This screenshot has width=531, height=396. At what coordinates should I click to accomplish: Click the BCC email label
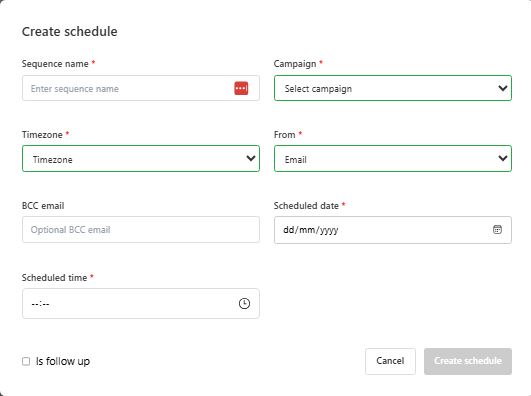(x=43, y=206)
